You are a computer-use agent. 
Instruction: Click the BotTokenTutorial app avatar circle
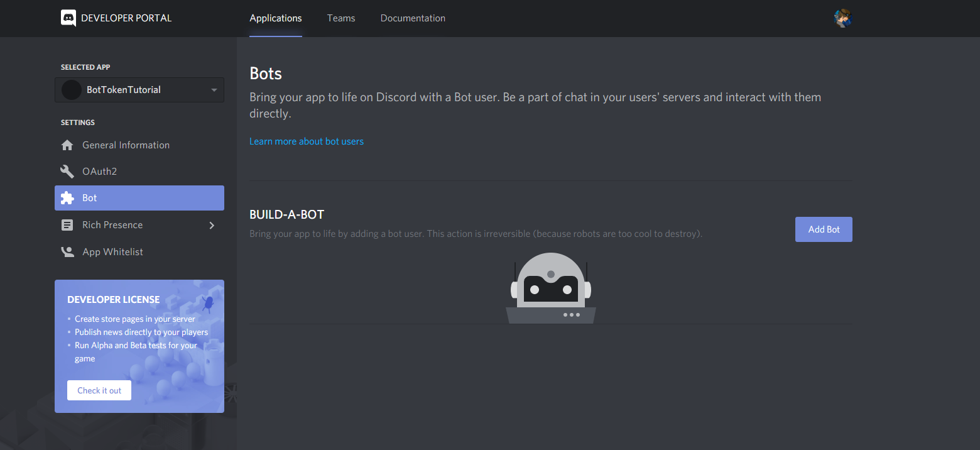pos(72,90)
